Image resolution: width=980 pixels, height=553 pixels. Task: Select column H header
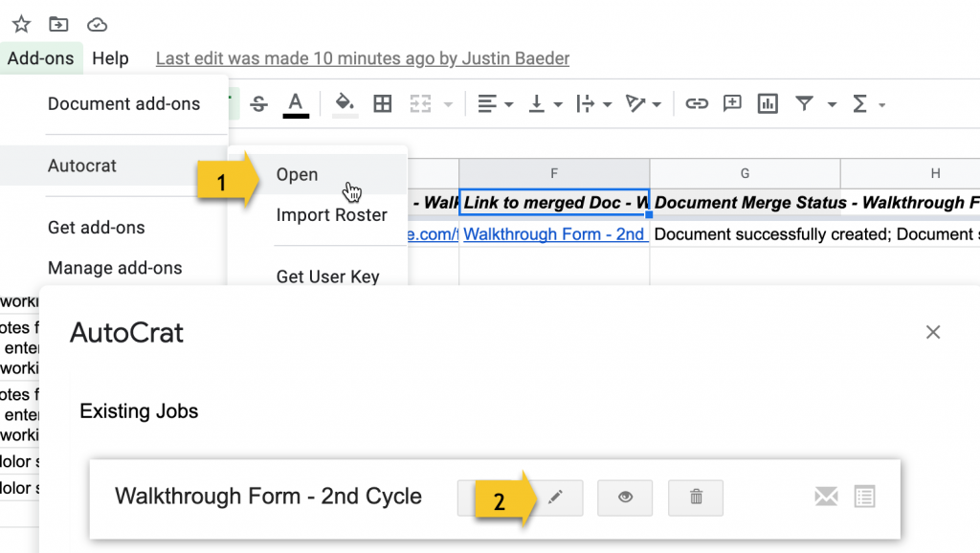pyautogui.click(x=911, y=173)
